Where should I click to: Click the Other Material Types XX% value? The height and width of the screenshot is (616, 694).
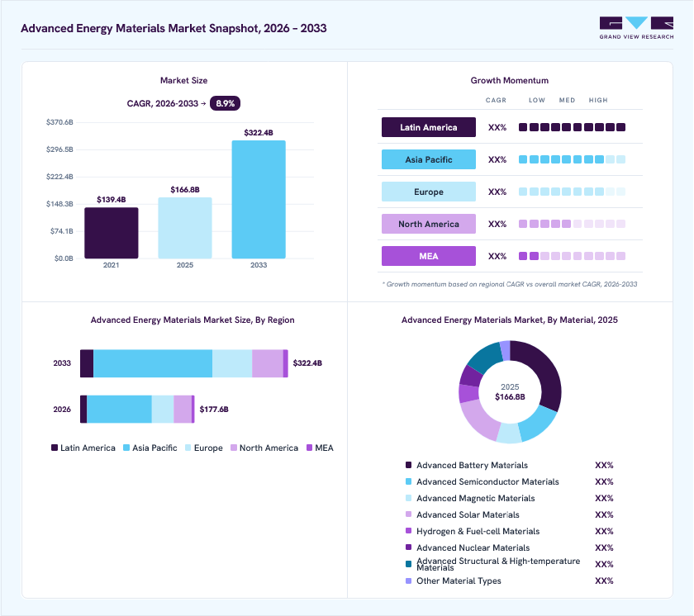pos(604,580)
